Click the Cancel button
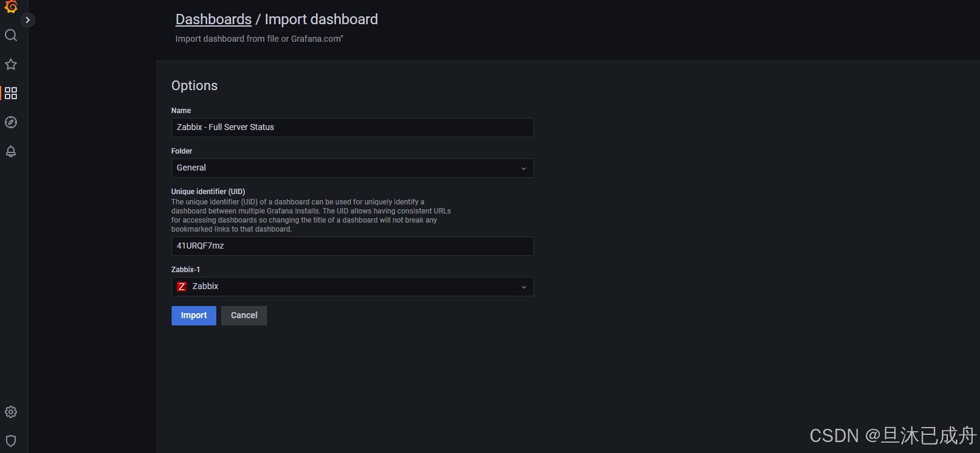The height and width of the screenshot is (453, 980). click(244, 316)
